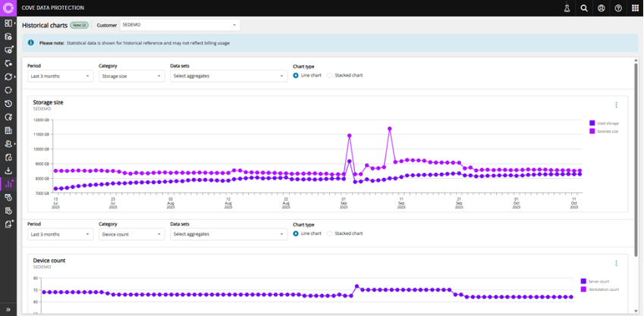This screenshot has height=316, width=644.
Task: Open the Storage size chart three-dot menu
Action: coord(616,105)
